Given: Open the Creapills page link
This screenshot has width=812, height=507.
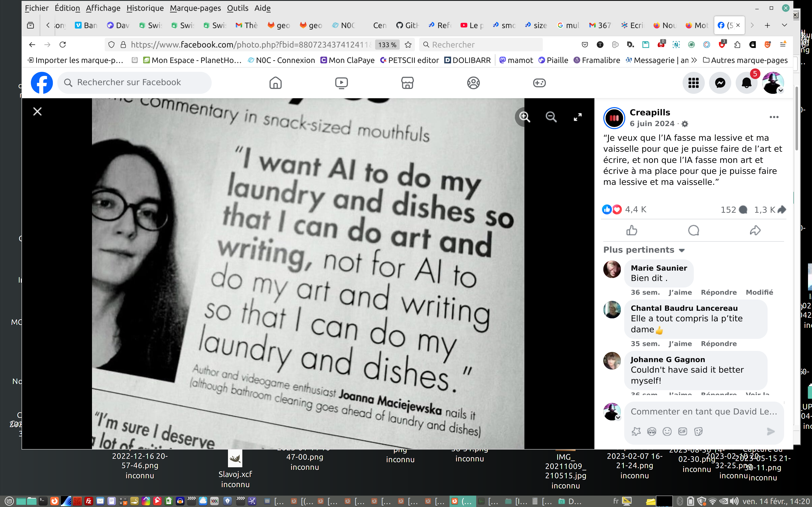Looking at the screenshot, I should (x=650, y=112).
